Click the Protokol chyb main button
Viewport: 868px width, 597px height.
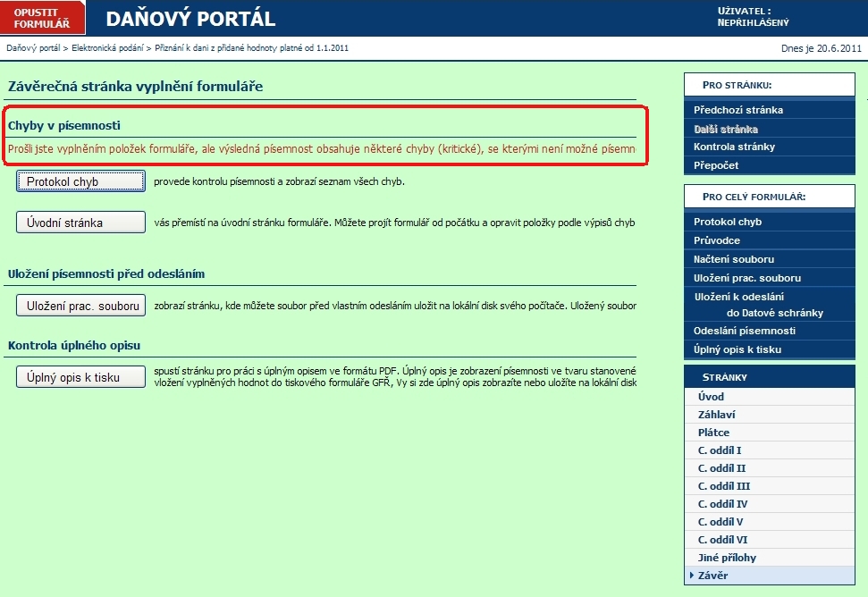[x=80, y=181]
